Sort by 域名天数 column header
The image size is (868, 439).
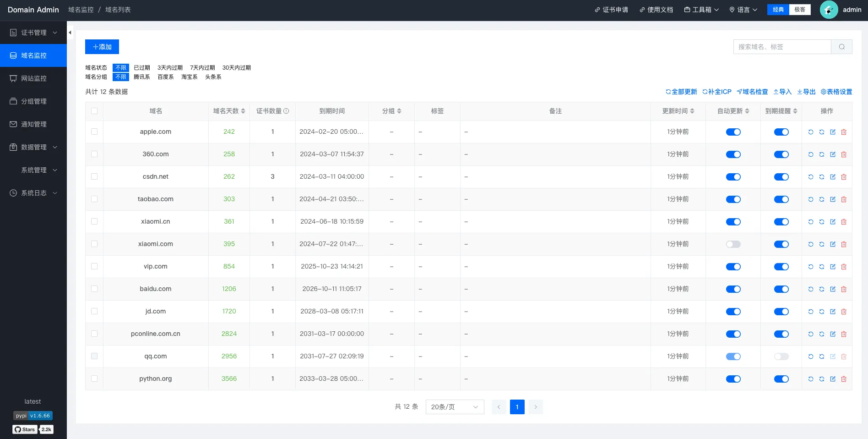pyautogui.click(x=229, y=111)
